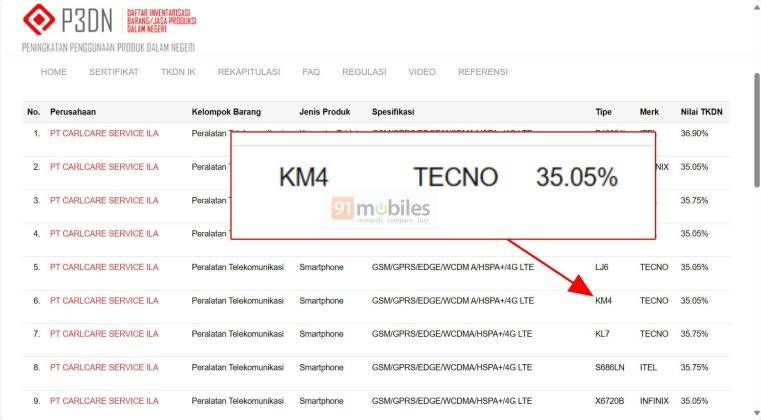
Task: Select the KM4 type cell in row 6
Action: 603,301
